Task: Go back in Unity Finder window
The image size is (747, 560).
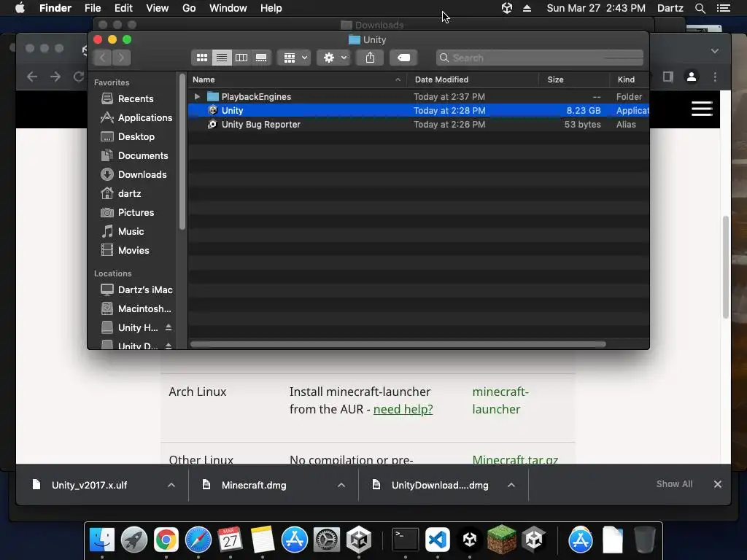Action: coord(102,58)
